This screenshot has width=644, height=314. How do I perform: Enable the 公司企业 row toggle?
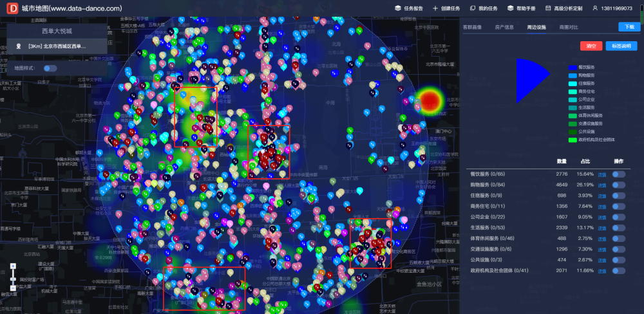click(618, 217)
